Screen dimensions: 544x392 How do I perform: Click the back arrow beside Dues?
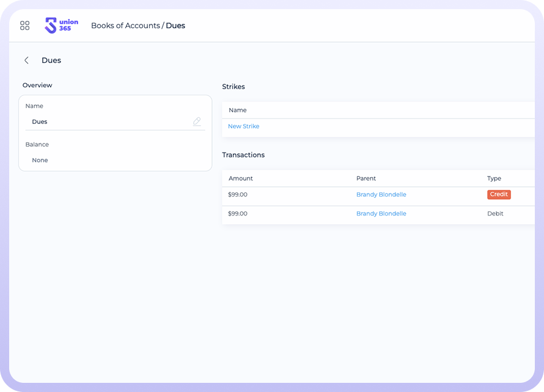pos(26,60)
